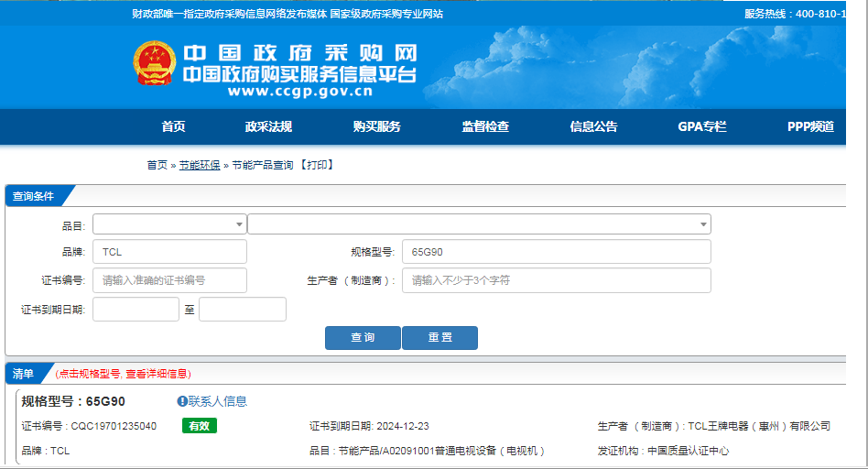Click the 节能环保 breadcrumb link

[x=200, y=165]
